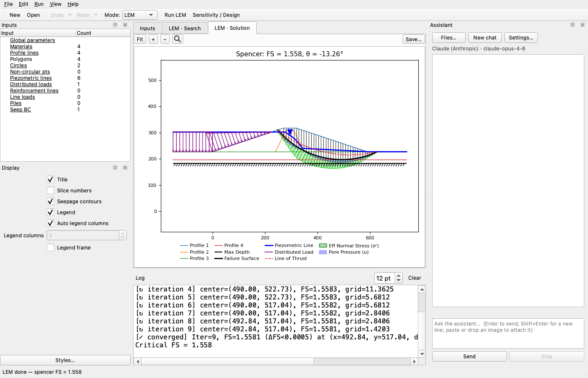This screenshot has width=588, height=378.
Task: Open the Piezometric lines input link
Action: tap(31, 78)
